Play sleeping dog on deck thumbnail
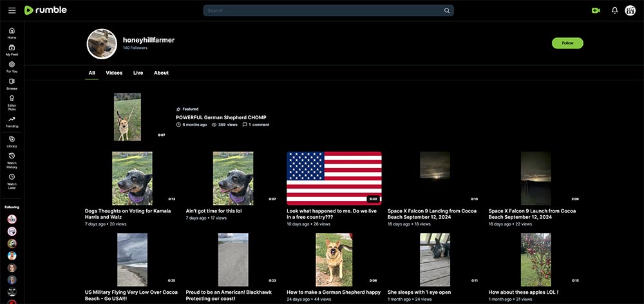 pos(435,260)
